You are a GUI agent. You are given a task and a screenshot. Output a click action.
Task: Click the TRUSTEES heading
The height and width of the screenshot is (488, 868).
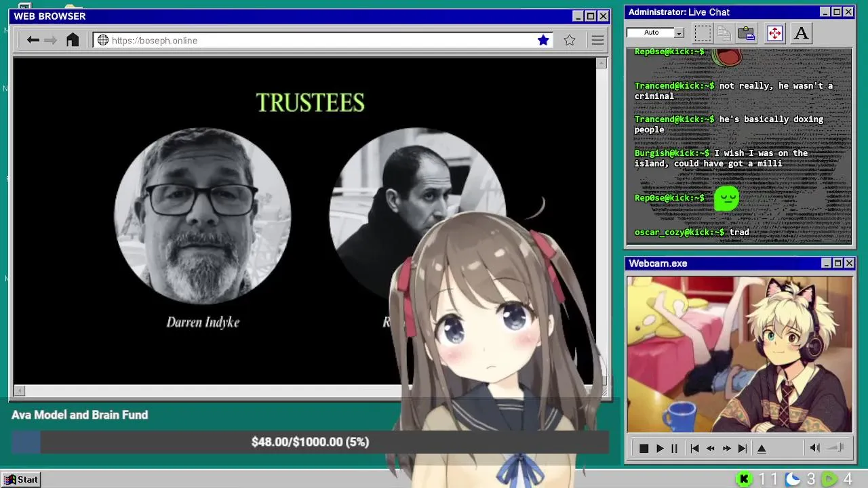[310, 103]
